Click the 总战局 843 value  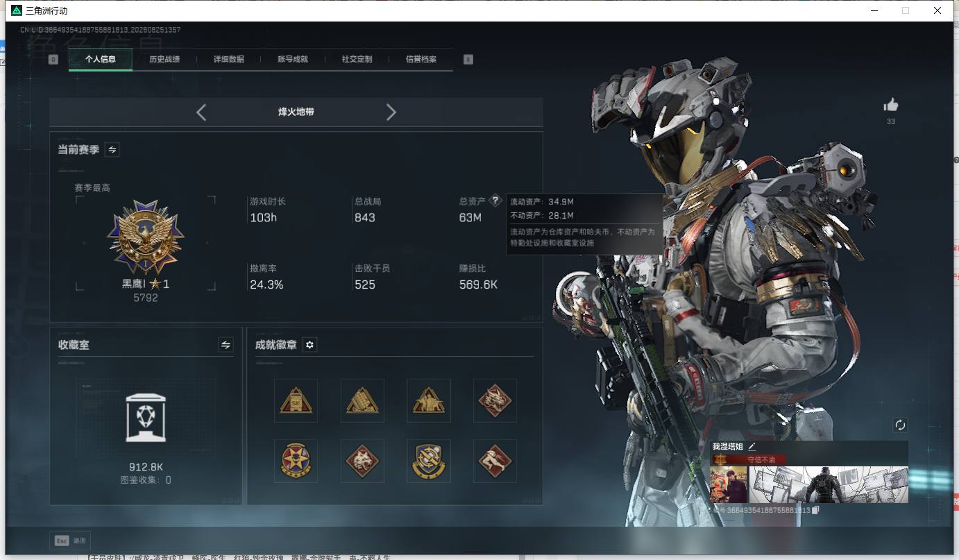365,218
